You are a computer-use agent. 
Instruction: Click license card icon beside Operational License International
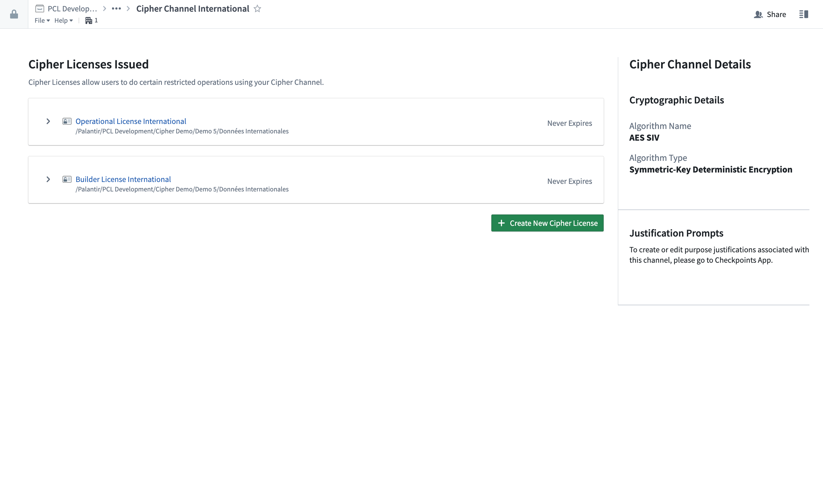67,121
